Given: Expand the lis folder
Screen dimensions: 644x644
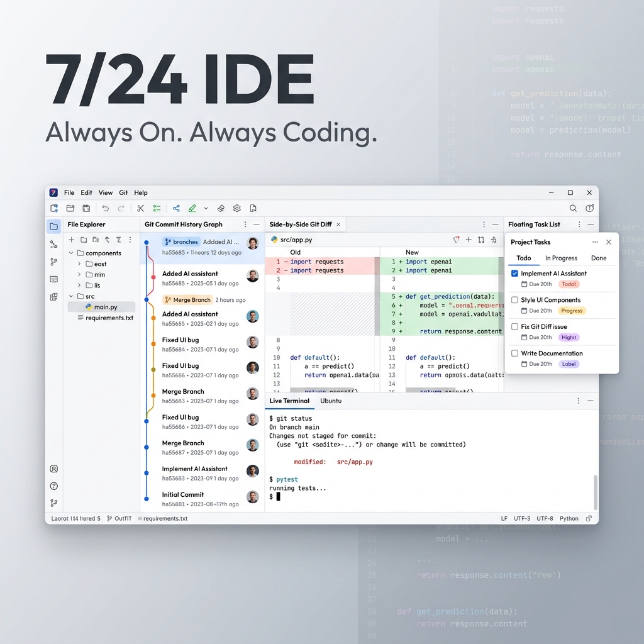Looking at the screenshot, I should pos(79,285).
